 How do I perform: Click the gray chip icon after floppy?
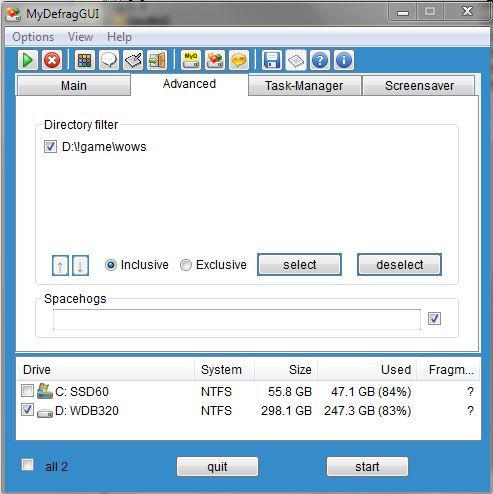(296, 60)
